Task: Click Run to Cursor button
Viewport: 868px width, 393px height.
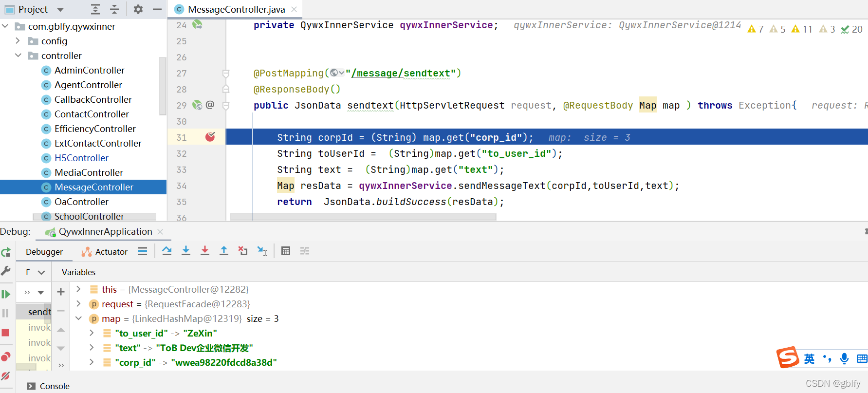Action: 262,251
